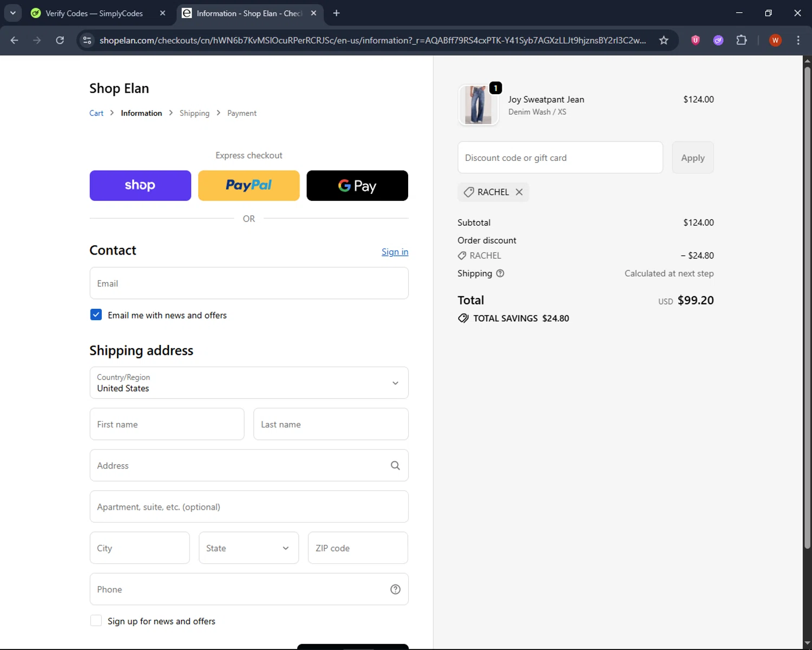Open the Country/Region dropdown
The image size is (812, 650).
click(x=249, y=383)
